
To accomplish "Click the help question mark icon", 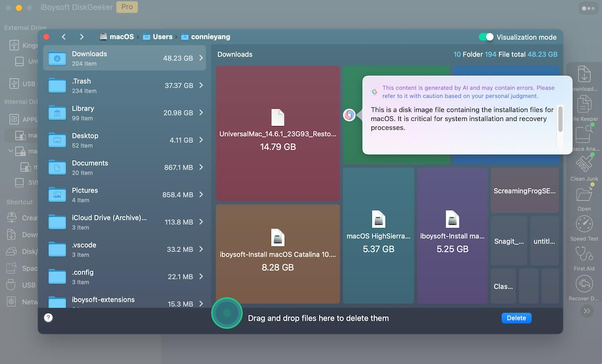I will point(48,318).
